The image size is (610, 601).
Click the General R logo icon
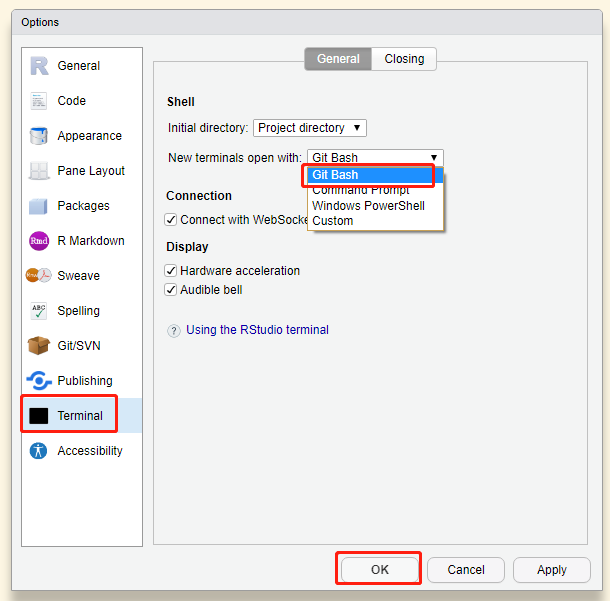point(39,66)
